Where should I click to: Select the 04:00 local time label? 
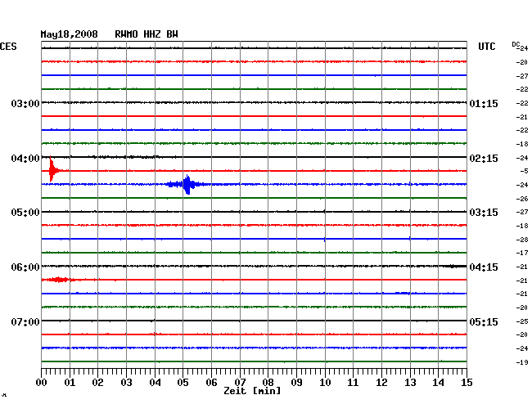[25, 159]
